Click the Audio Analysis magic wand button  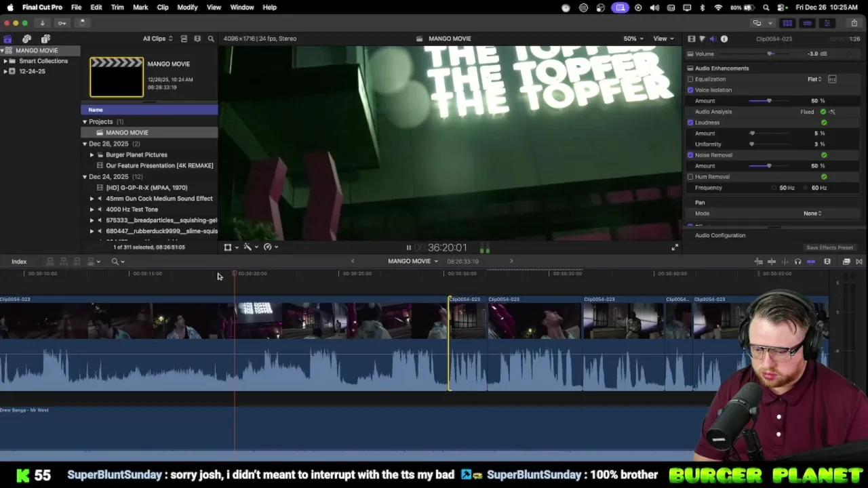tap(832, 112)
